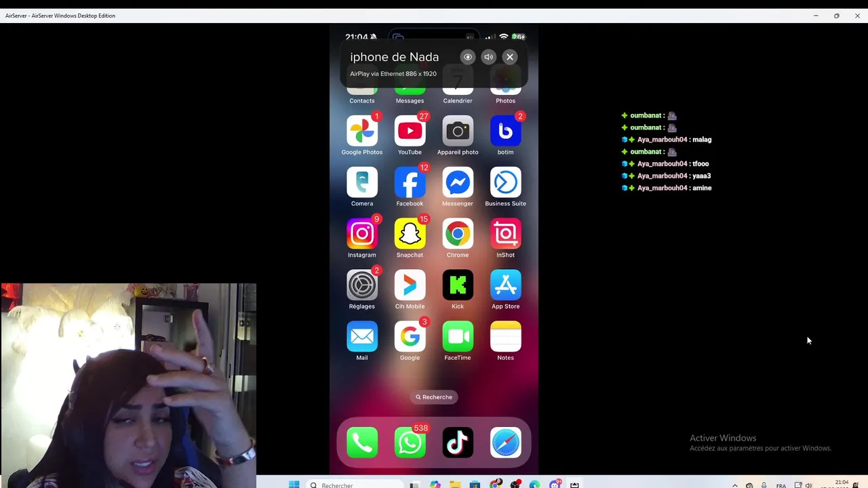Launch Messenger on the iPhone screen
The height and width of the screenshot is (488, 868).
[x=458, y=182]
